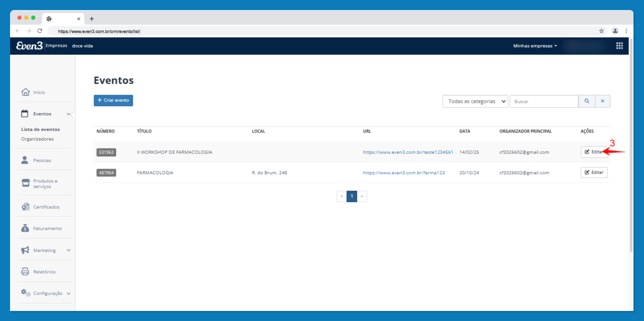Screen dimensions: 644x321
Task: Click the date 20/10/24
Action: (469, 173)
